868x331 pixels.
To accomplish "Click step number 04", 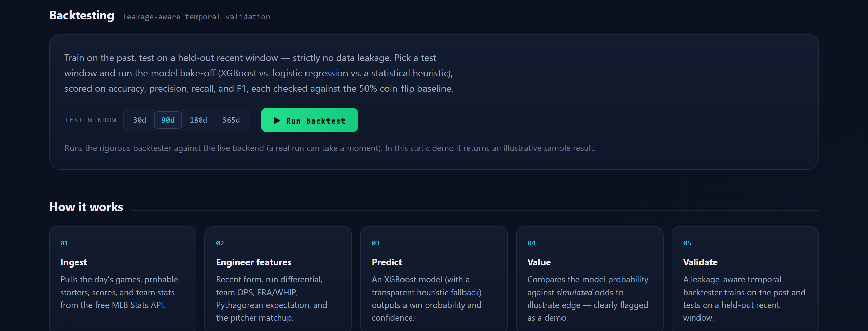I will [x=531, y=243].
